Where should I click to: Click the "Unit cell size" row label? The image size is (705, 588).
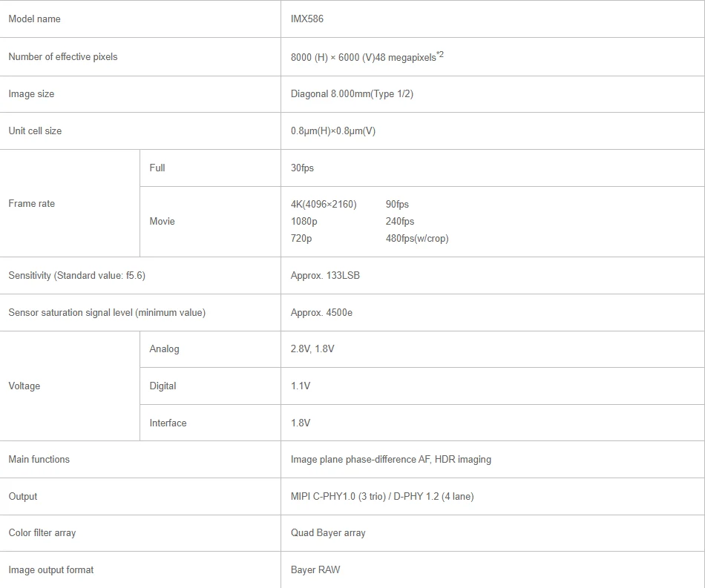coord(35,131)
